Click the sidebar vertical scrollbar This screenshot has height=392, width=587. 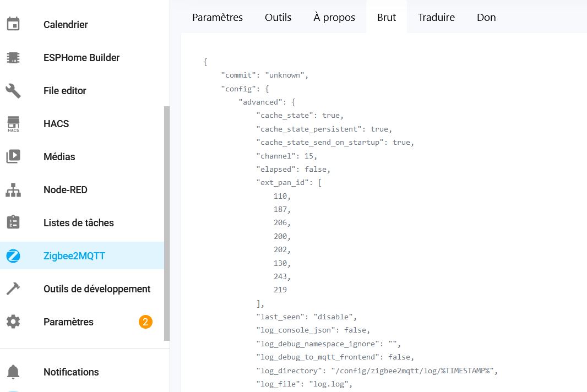pos(167,224)
